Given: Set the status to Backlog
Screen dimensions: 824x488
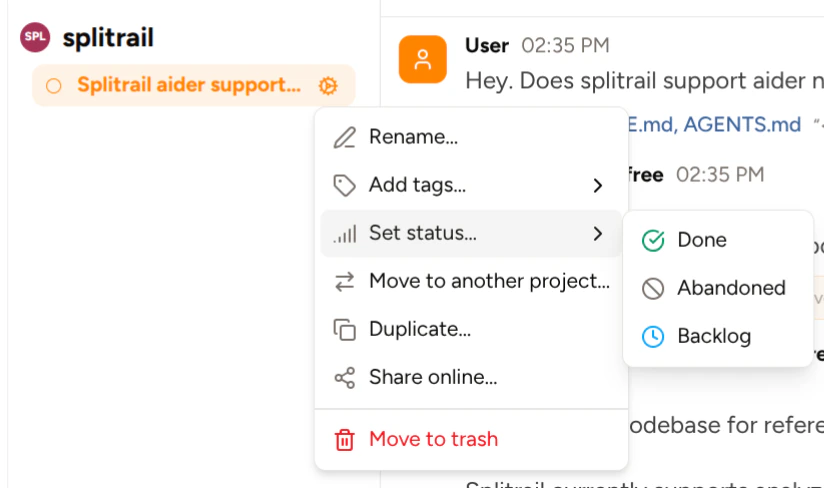Looking at the screenshot, I should pyautogui.click(x=718, y=337).
